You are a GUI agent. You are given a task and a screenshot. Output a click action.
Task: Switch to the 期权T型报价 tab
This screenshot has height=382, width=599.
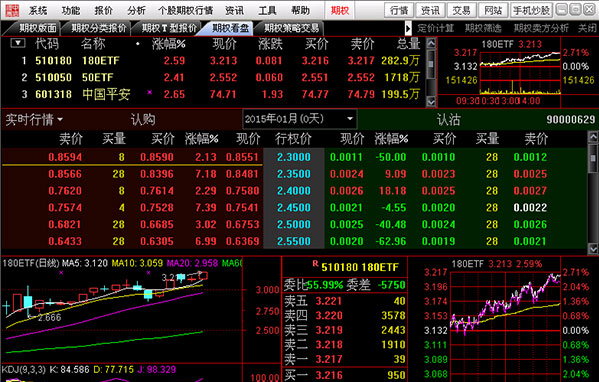click(x=168, y=28)
